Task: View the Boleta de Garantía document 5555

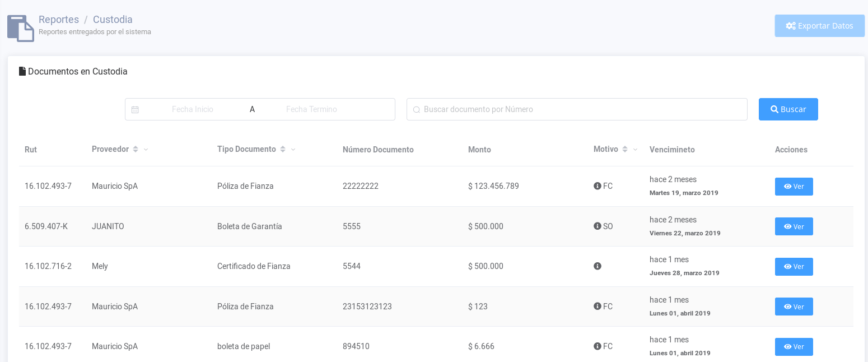Action: pyautogui.click(x=794, y=226)
